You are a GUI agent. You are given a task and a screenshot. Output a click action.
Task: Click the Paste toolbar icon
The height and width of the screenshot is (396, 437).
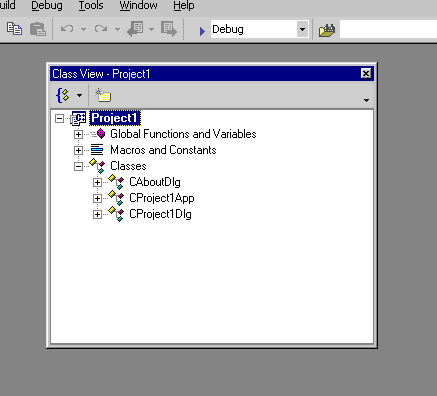click(x=38, y=29)
